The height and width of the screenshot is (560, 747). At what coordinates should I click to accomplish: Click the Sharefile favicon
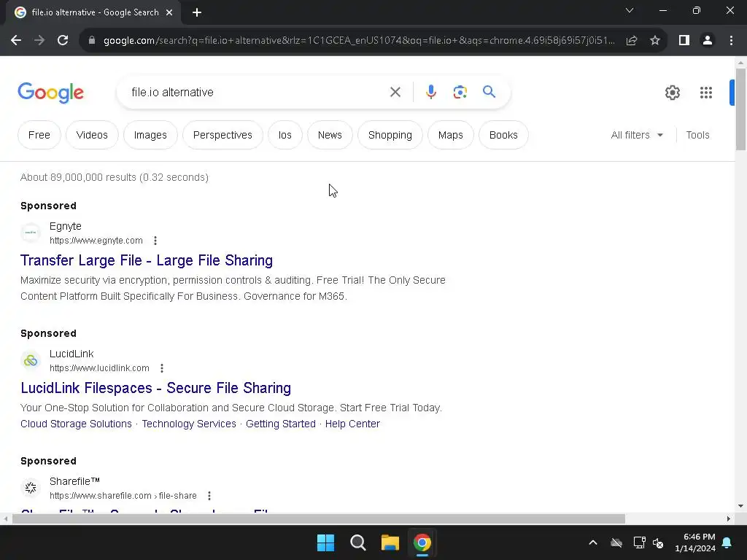pyautogui.click(x=31, y=488)
